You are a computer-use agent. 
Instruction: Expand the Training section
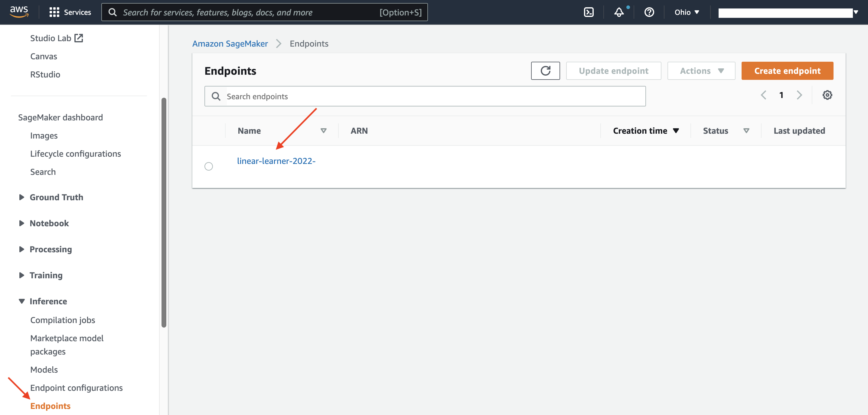[x=21, y=275]
